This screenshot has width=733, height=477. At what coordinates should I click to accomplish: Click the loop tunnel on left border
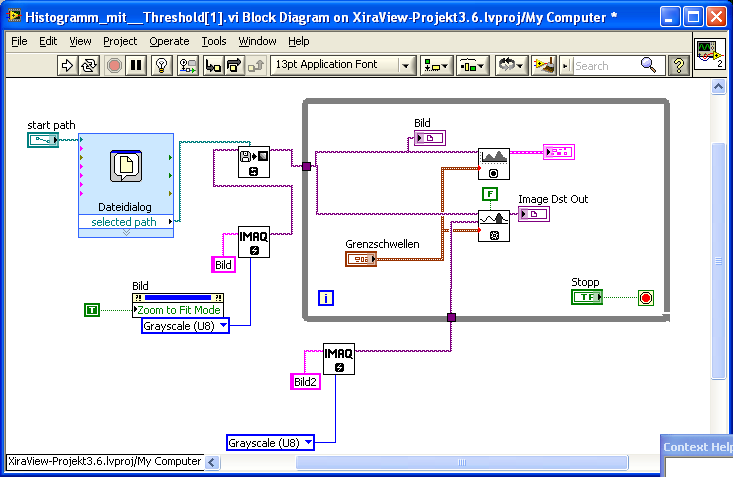(307, 166)
